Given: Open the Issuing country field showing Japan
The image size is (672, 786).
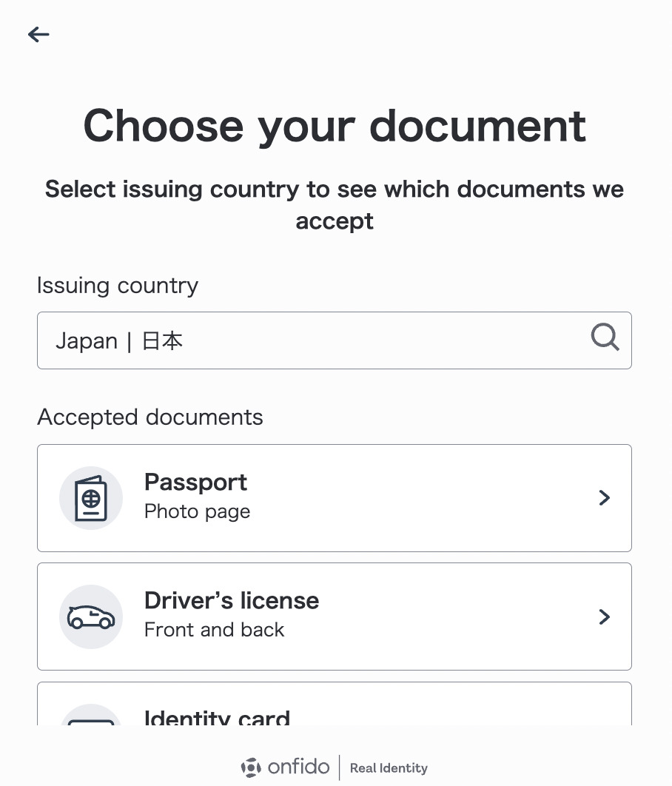Looking at the screenshot, I should [x=311, y=340].
